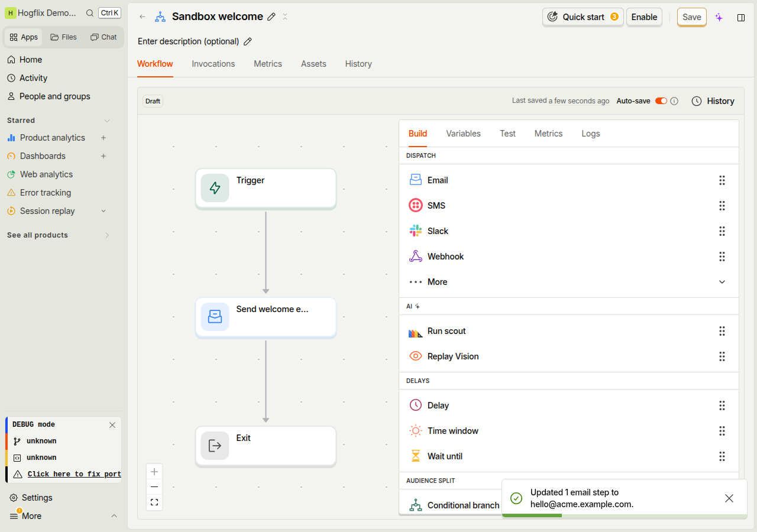Click the Auto-save info icon
Screen dimensions: 757x532
[x=674, y=101]
